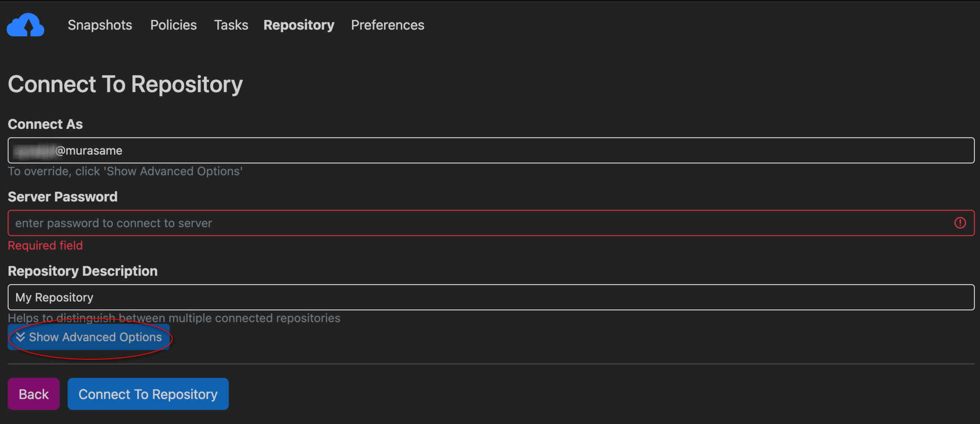Image resolution: width=980 pixels, height=424 pixels.
Task: Select the Repository nav item
Action: [x=299, y=25]
